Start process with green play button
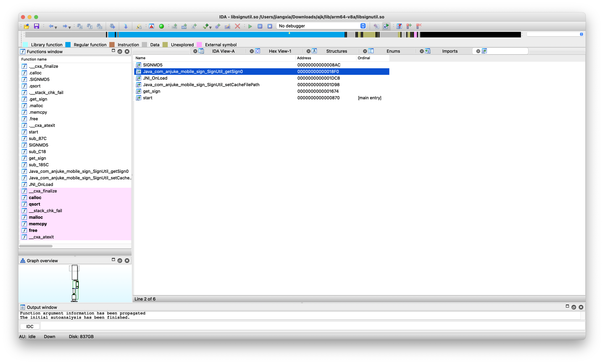The height and width of the screenshot is (364, 604). click(x=250, y=26)
